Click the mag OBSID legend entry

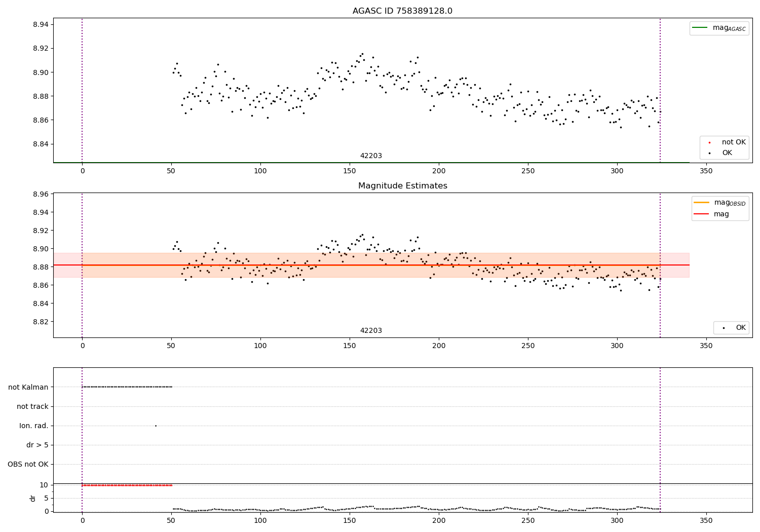719,203
